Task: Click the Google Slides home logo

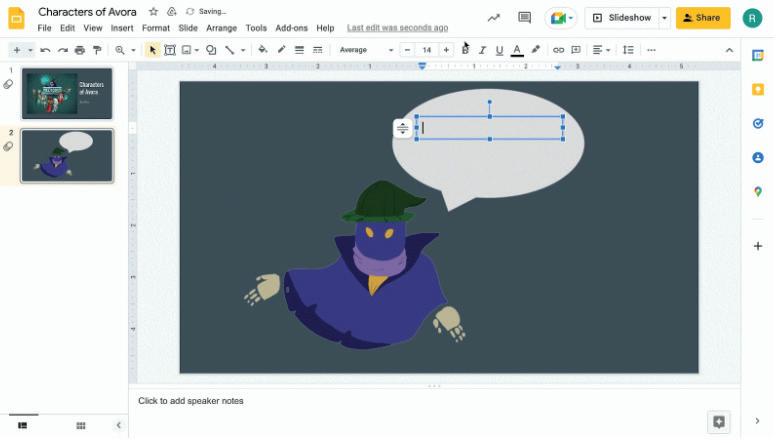Action: coord(16,18)
